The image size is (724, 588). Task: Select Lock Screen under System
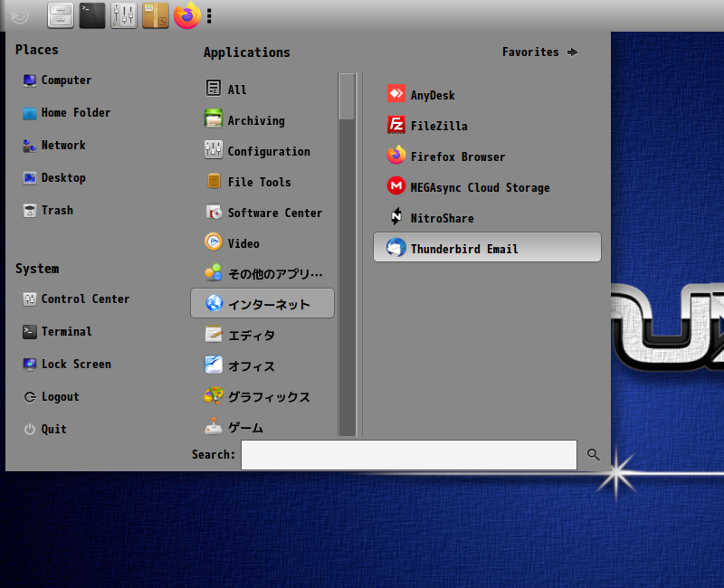pyautogui.click(x=67, y=365)
